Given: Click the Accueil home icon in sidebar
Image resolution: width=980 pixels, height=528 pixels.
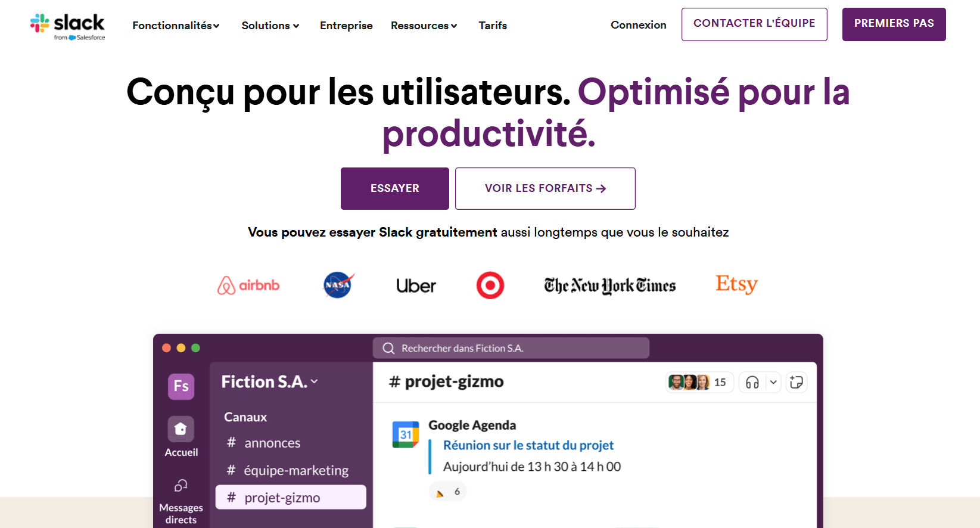Looking at the screenshot, I should tap(181, 429).
